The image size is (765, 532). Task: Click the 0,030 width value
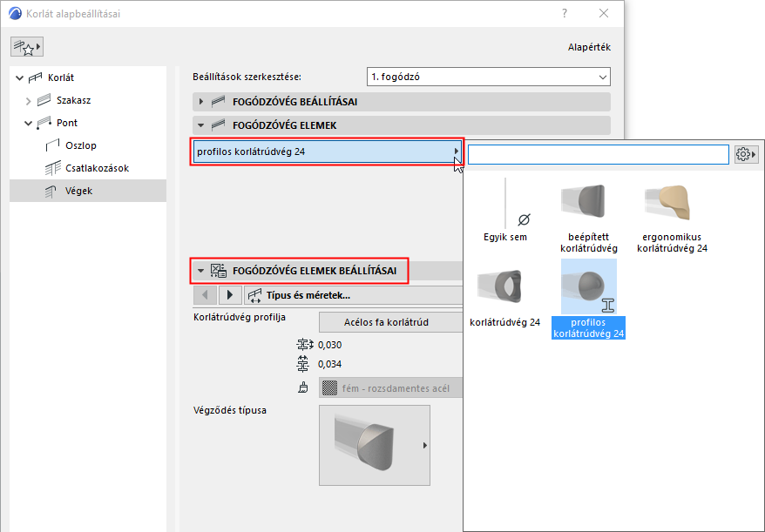(330, 345)
